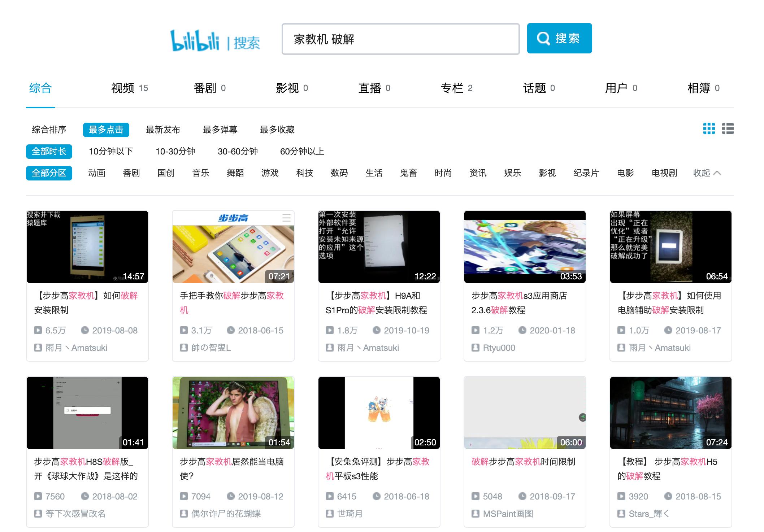
Task: Switch to the 视频 tab
Action: (x=123, y=87)
